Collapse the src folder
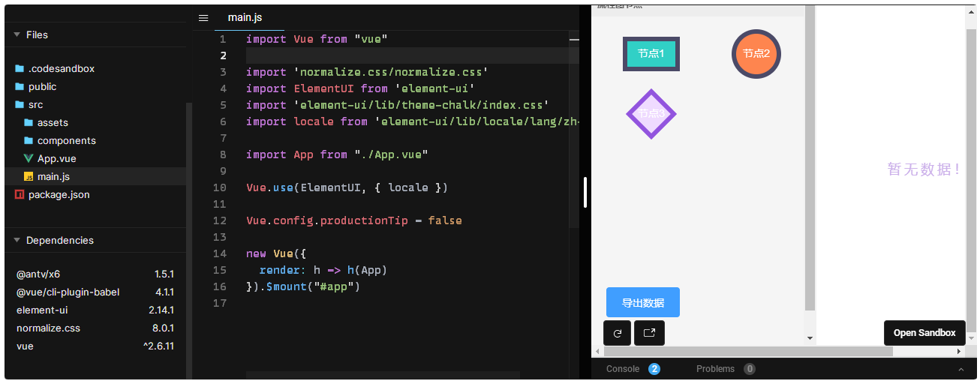Screen dimensions: 980x390 (95, 104)
